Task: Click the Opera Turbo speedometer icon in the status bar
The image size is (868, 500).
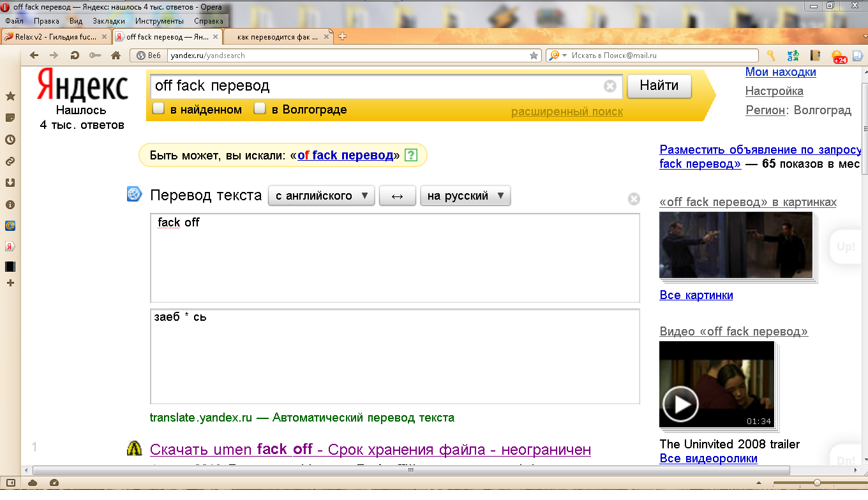Action: pos(54,483)
